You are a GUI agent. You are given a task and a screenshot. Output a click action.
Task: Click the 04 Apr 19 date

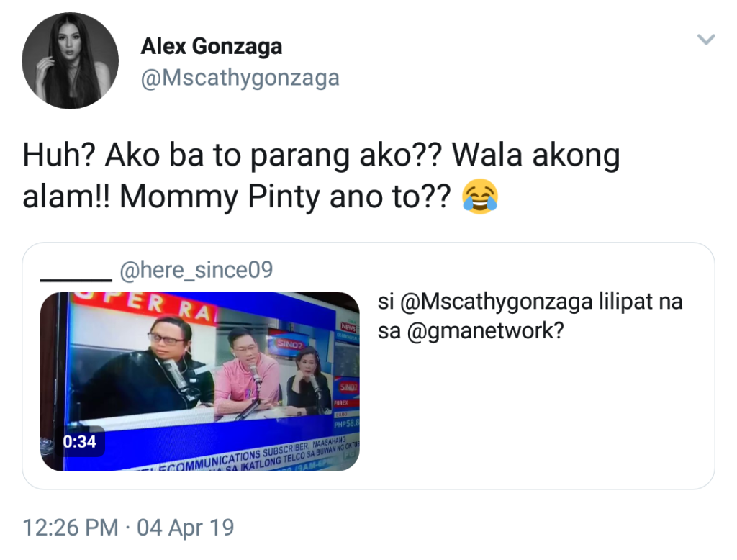185,528
